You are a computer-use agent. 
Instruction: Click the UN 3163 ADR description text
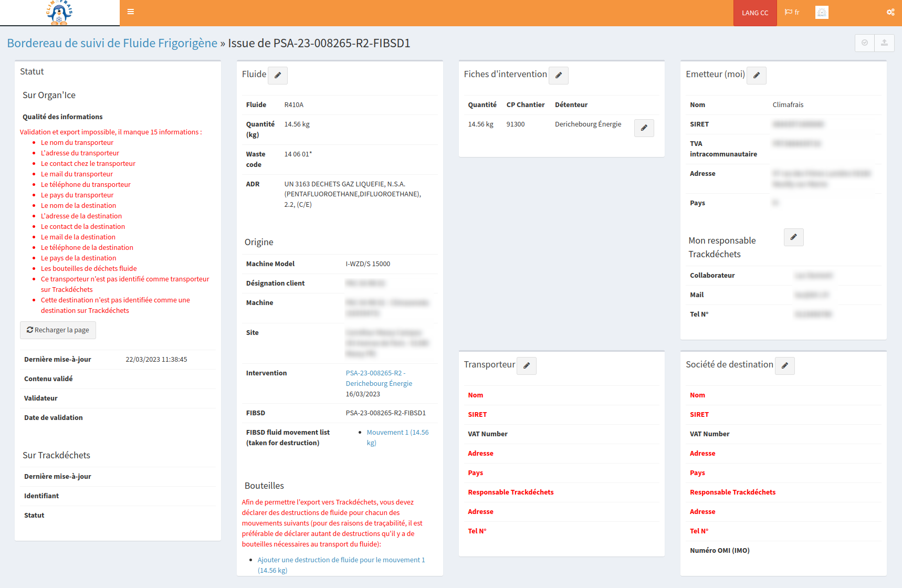[x=353, y=194]
